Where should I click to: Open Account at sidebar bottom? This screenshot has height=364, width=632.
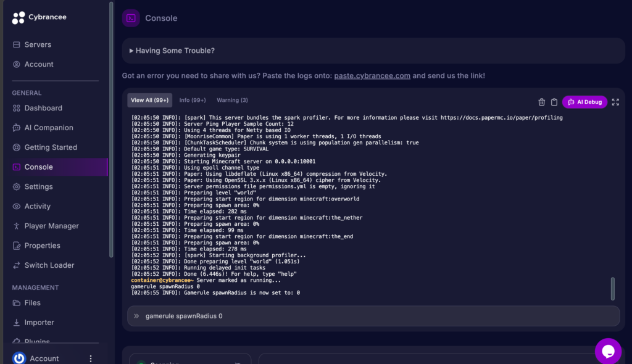click(44, 358)
